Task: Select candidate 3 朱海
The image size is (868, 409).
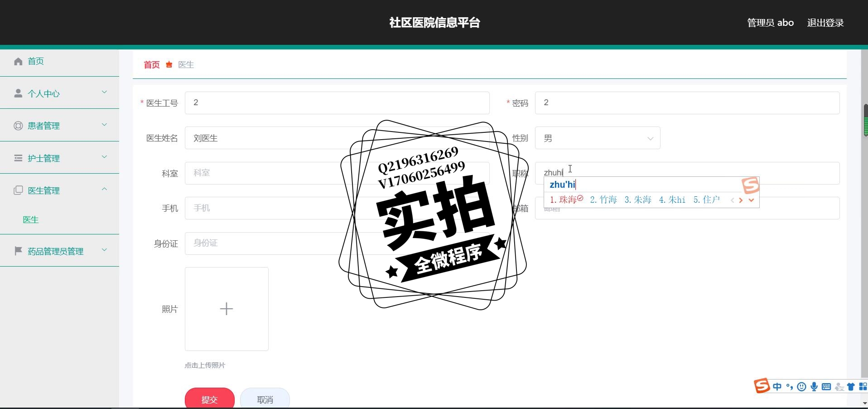Action: tap(638, 200)
